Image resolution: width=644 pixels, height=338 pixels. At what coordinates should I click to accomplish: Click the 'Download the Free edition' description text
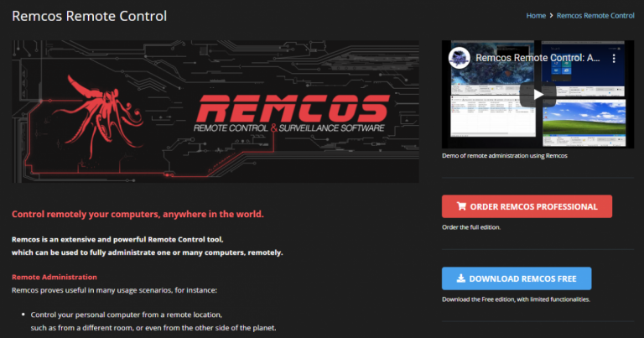pos(516,299)
